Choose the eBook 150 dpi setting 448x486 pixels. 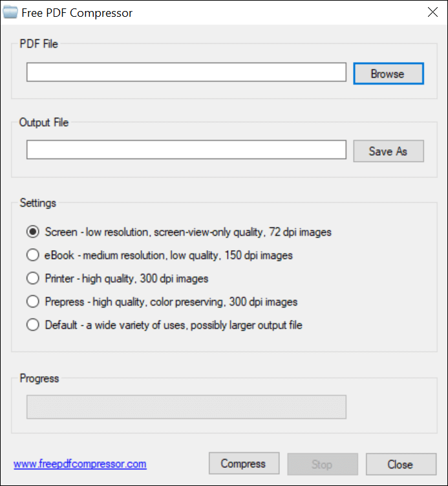click(x=32, y=255)
